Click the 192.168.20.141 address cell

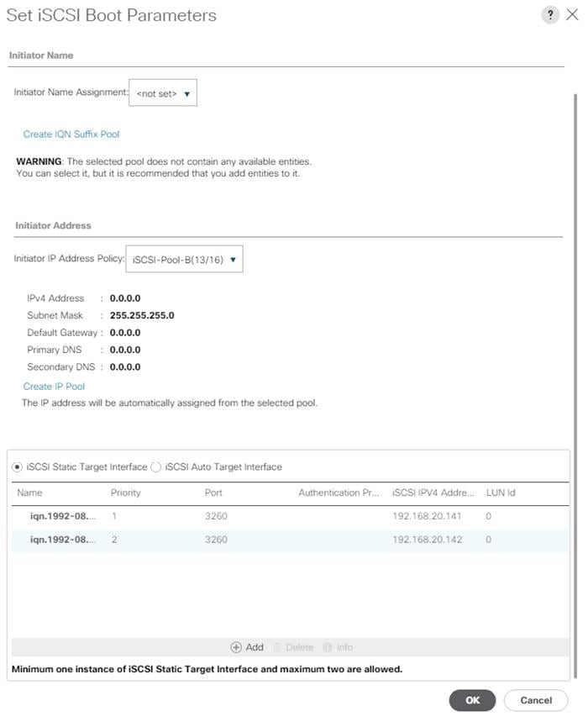click(427, 516)
